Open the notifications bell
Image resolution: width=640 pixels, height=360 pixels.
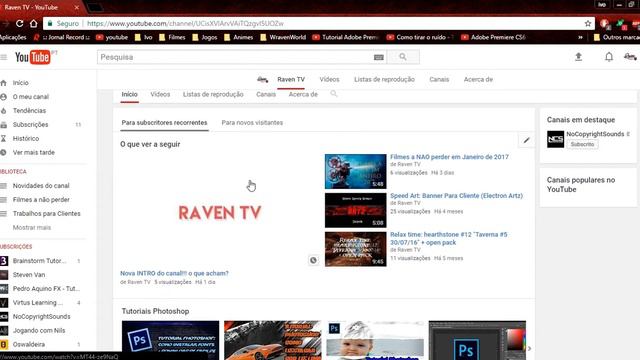[x=609, y=57]
